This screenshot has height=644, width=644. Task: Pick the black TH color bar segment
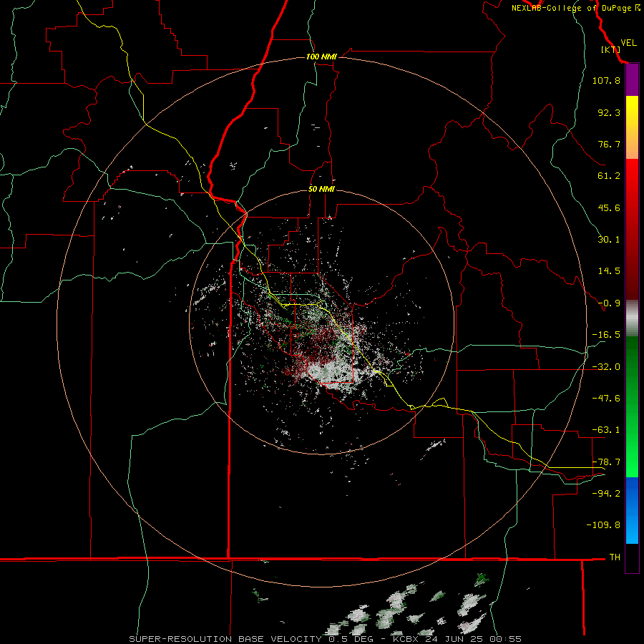[632, 557]
